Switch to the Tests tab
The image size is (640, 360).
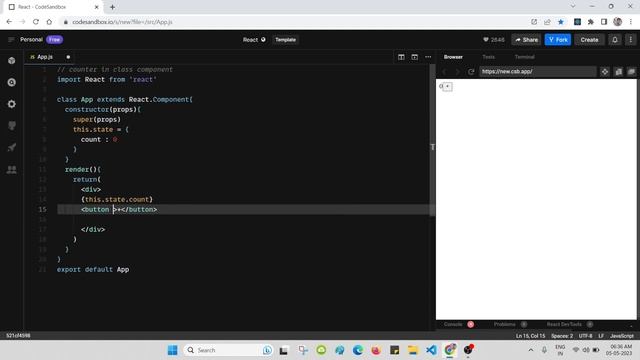click(489, 57)
